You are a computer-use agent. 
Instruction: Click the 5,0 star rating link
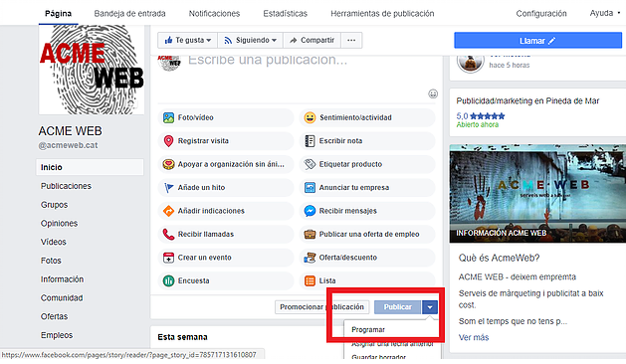tap(481, 116)
